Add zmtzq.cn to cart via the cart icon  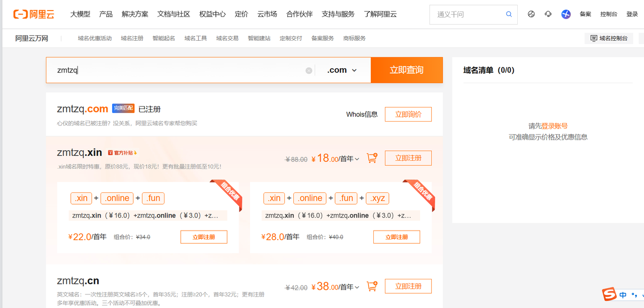click(372, 286)
